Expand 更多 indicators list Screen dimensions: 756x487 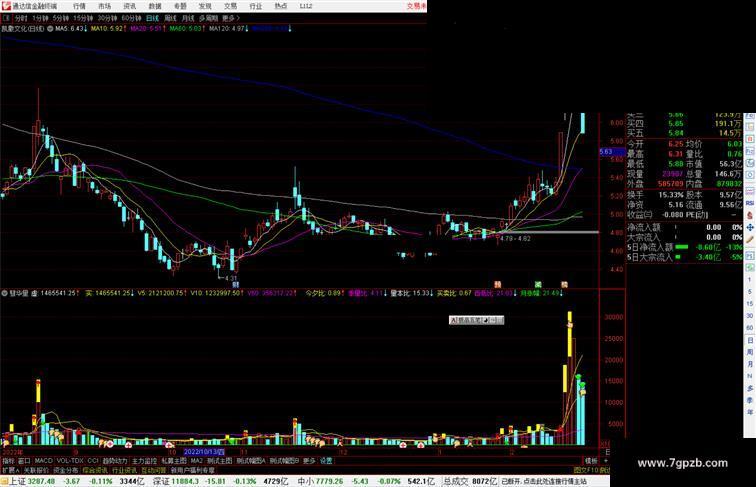tap(309, 461)
